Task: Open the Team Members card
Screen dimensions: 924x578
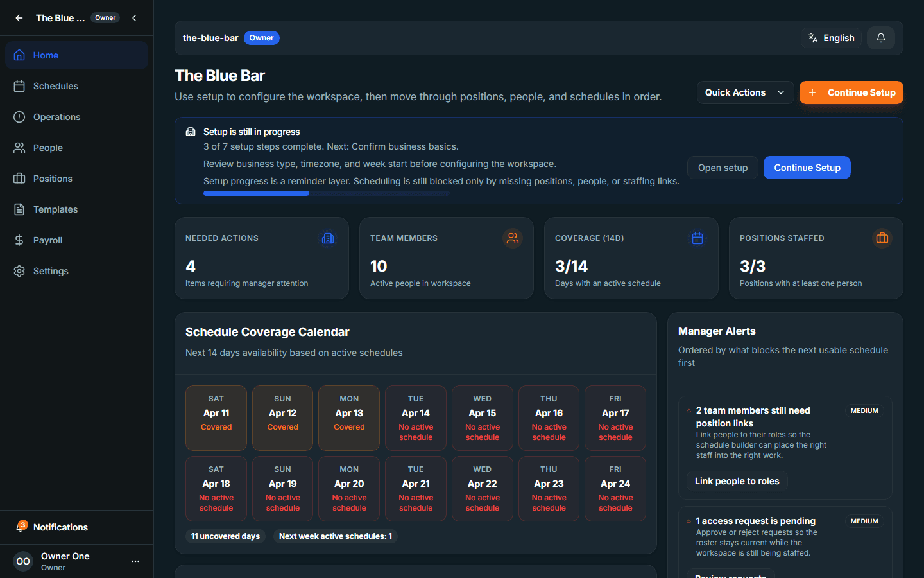Action: [x=447, y=258]
